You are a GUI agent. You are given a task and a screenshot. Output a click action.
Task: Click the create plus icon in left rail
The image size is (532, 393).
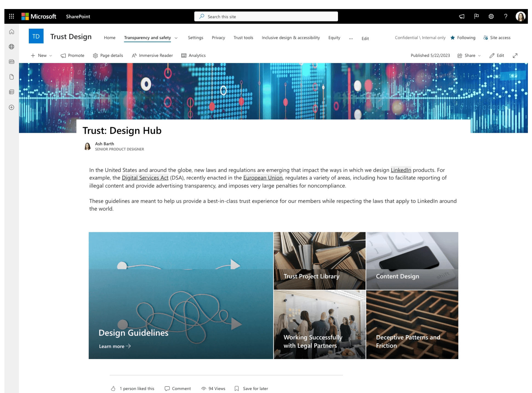pos(12,107)
